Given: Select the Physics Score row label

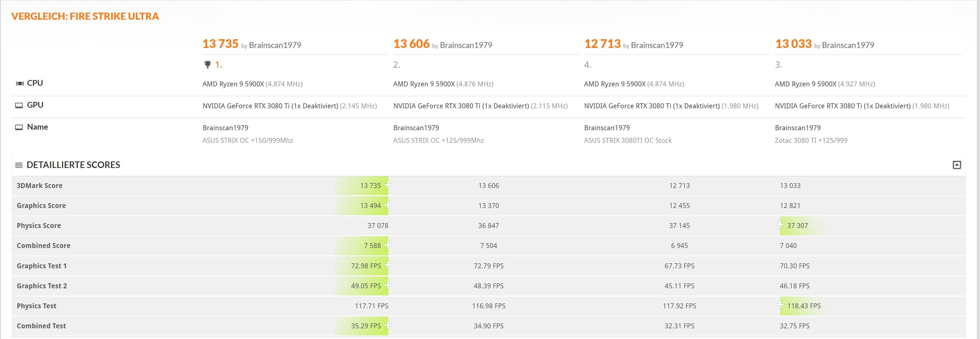Looking at the screenshot, I should click(x=39, y=226).
